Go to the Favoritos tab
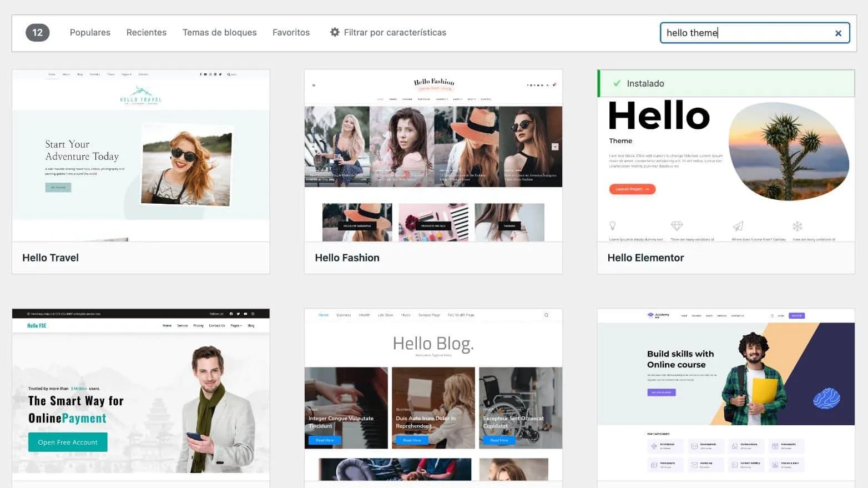 point(291,32)
